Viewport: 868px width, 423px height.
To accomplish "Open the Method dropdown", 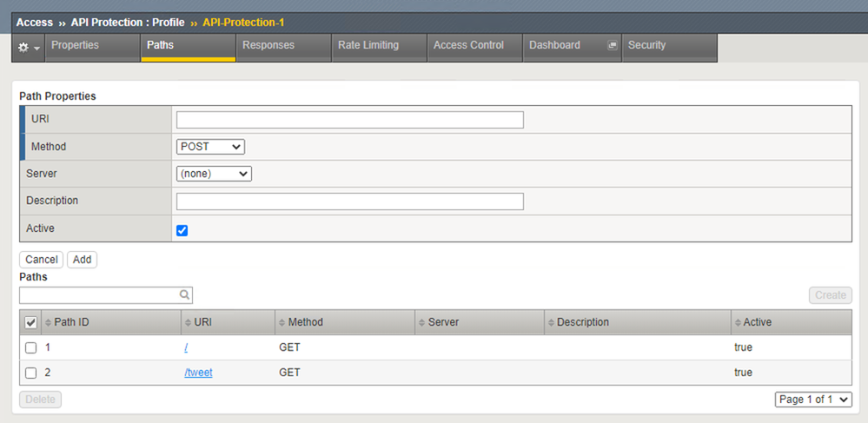I will coord(210,147).
